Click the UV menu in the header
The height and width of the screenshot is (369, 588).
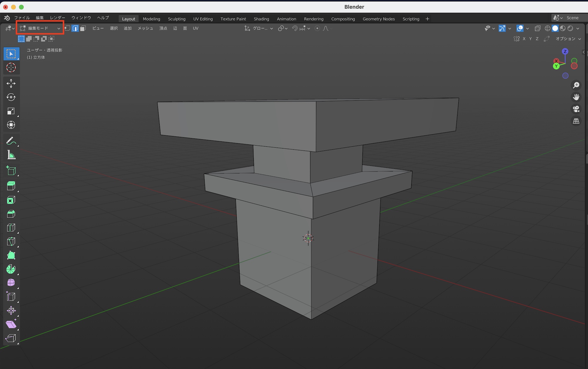[195, 28]
